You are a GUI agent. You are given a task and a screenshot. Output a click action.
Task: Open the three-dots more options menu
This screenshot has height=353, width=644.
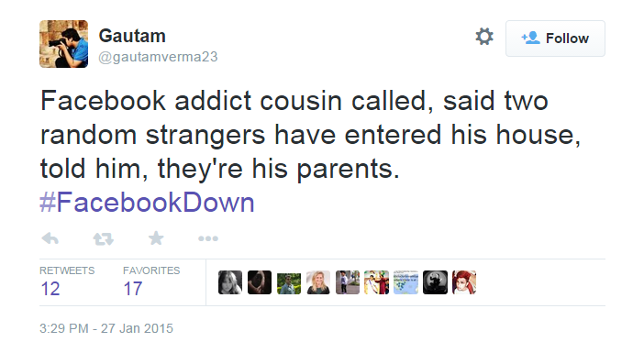[208, 238]
